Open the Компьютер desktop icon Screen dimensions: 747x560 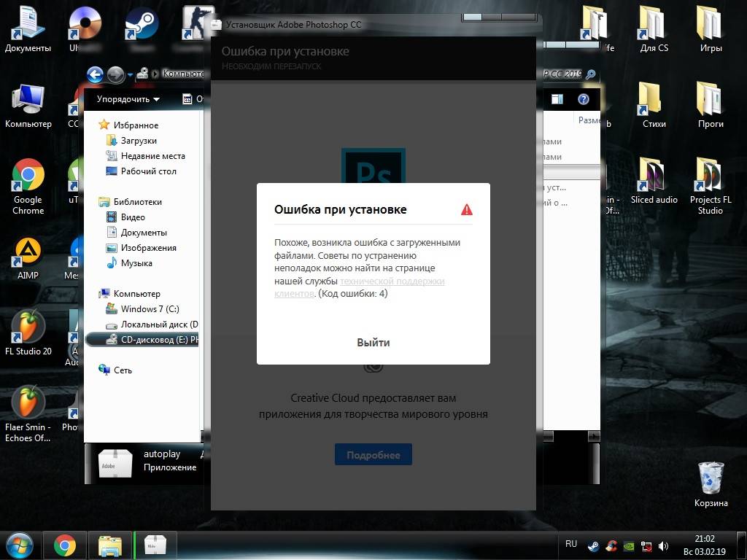click(x=28, y=106)
